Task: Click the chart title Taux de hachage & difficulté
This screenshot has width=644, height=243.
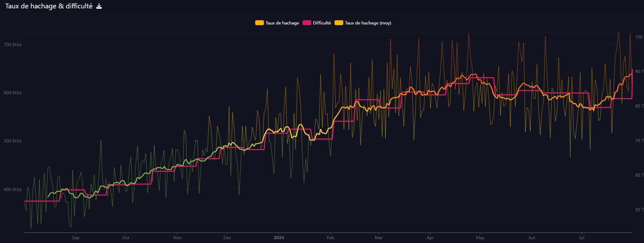Action: click(x=49, y=6)
